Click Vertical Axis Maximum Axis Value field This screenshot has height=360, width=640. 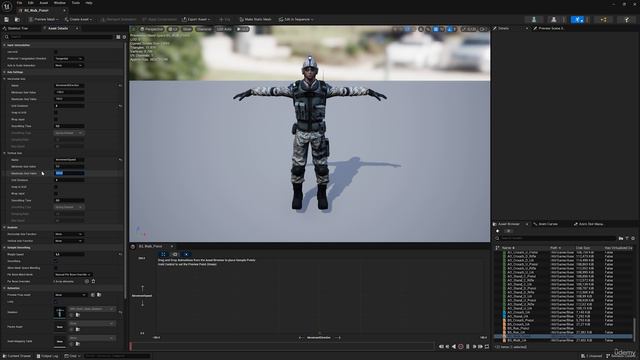pyautogui.click(x=69, y=173)
